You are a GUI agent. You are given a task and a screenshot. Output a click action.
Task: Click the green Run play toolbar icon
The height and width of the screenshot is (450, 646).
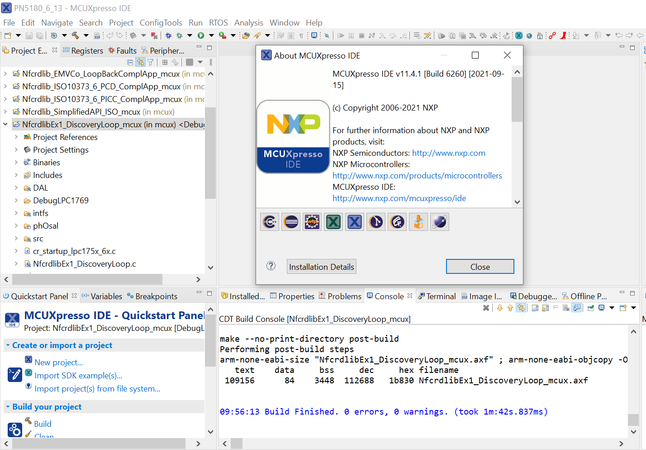pos(201,35)
